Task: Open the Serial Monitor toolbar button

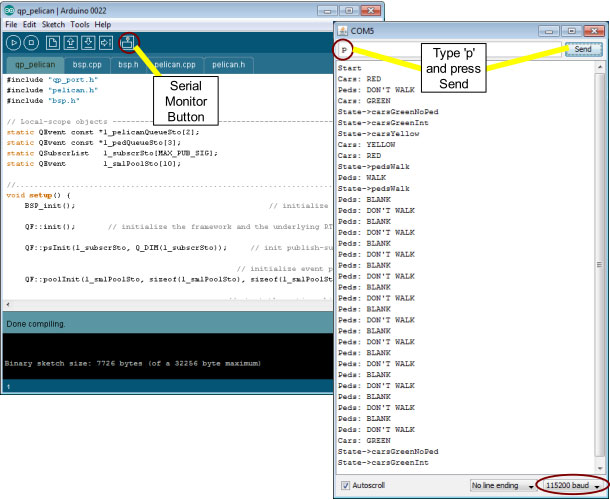Action: 127,42
